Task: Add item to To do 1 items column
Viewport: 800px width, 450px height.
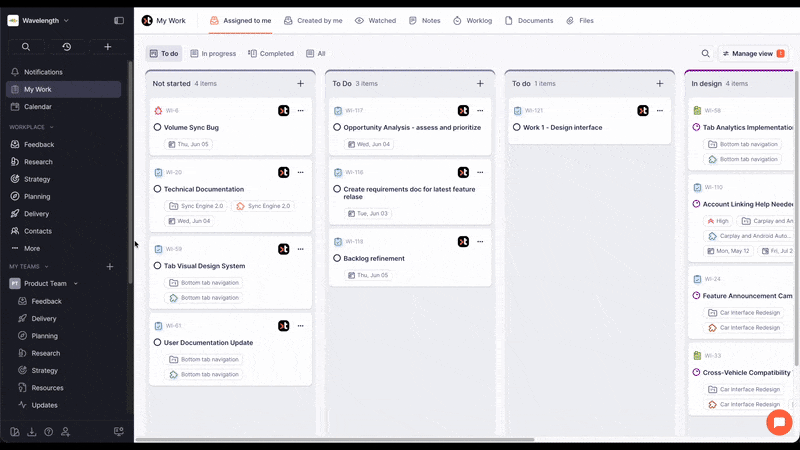Action: coord(660,83)
